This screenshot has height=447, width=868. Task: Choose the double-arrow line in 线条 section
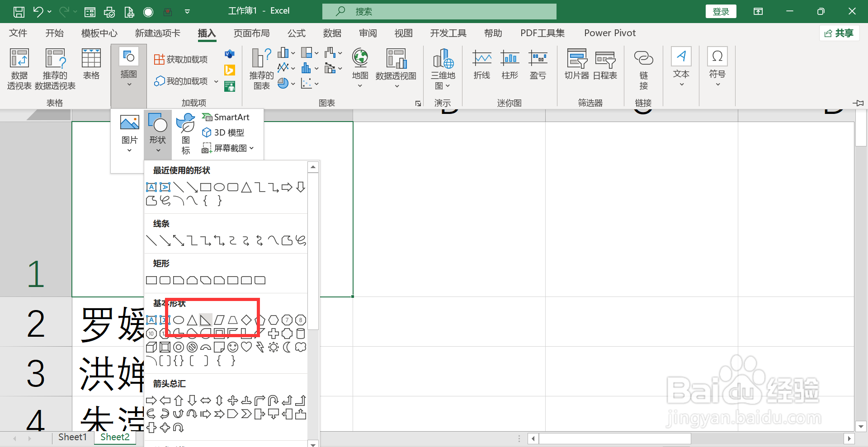[x=179, y=240]
